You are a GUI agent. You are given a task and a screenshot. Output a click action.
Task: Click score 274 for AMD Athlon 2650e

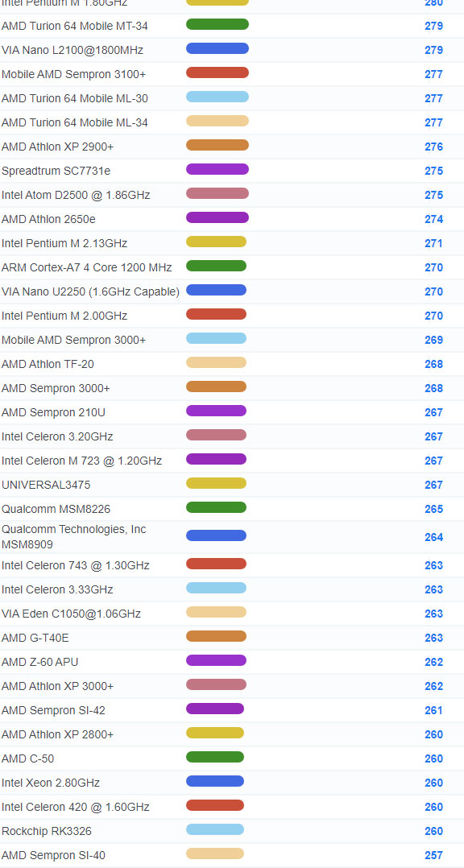(434, 219)
